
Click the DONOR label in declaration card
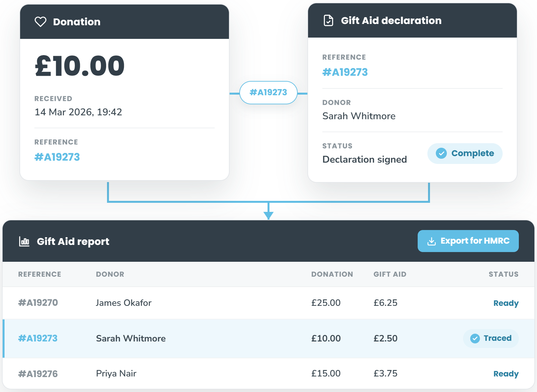pyautogui.click(x=337, y=102)
